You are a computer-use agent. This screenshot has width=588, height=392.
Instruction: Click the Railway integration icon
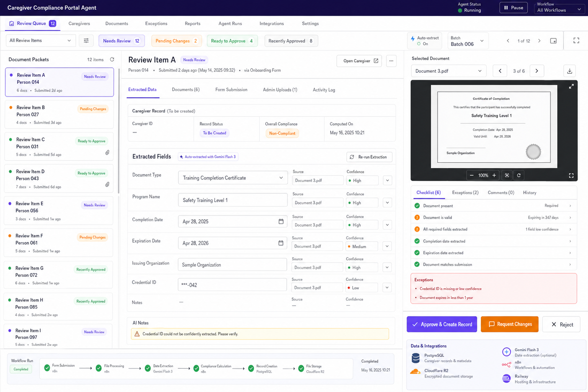(x=506, y=379)
